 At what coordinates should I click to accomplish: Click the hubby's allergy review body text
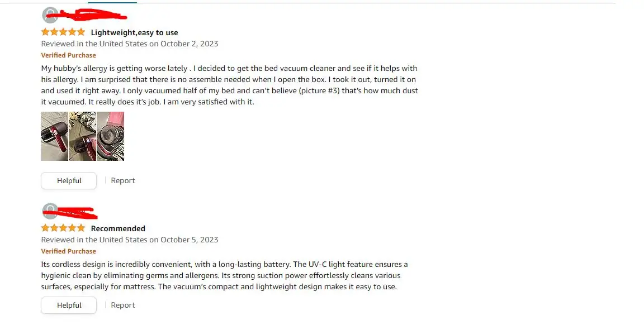[229, 85]
